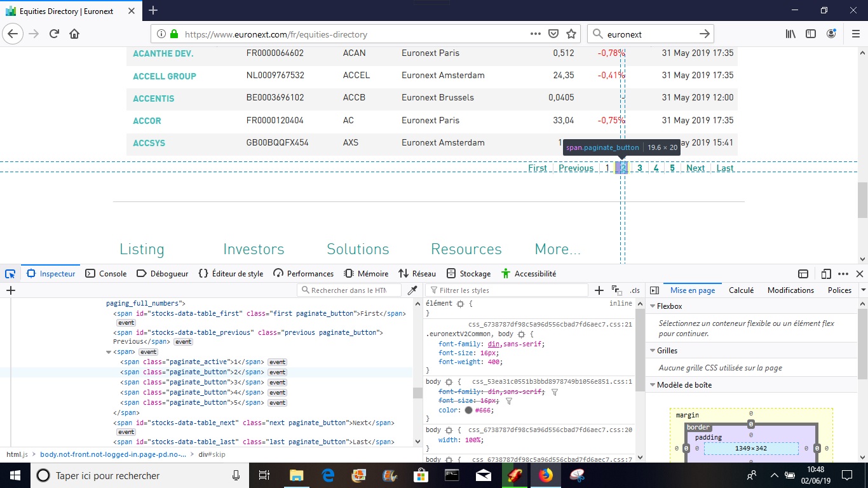Click the browser home icon

coord(74,34)
